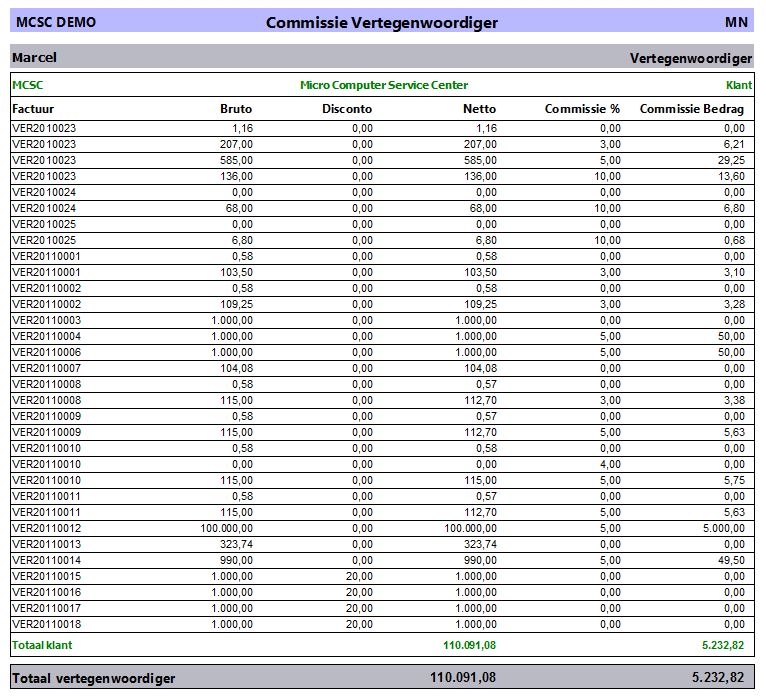Select bold representative commission total 5.232,82
766x698 pixels.
tap(718, 677)
